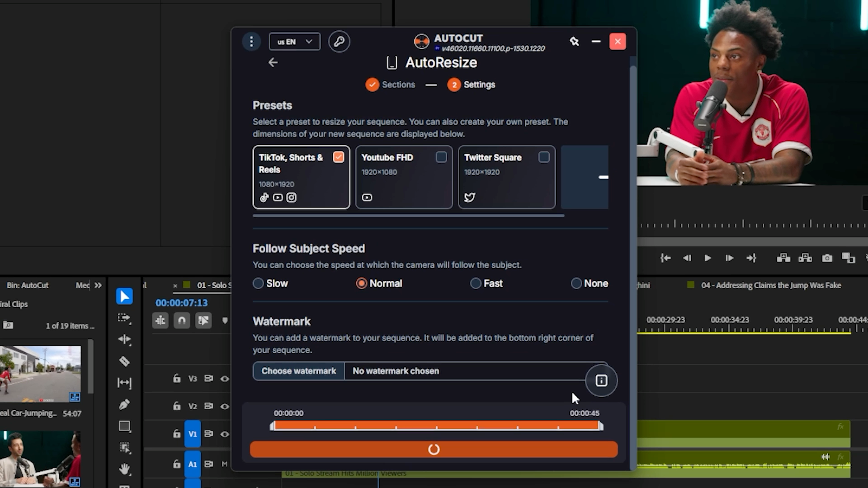Open comparison view in Program monitor
Viewport: 868px width, 488px height.
[x=849, y=258]
